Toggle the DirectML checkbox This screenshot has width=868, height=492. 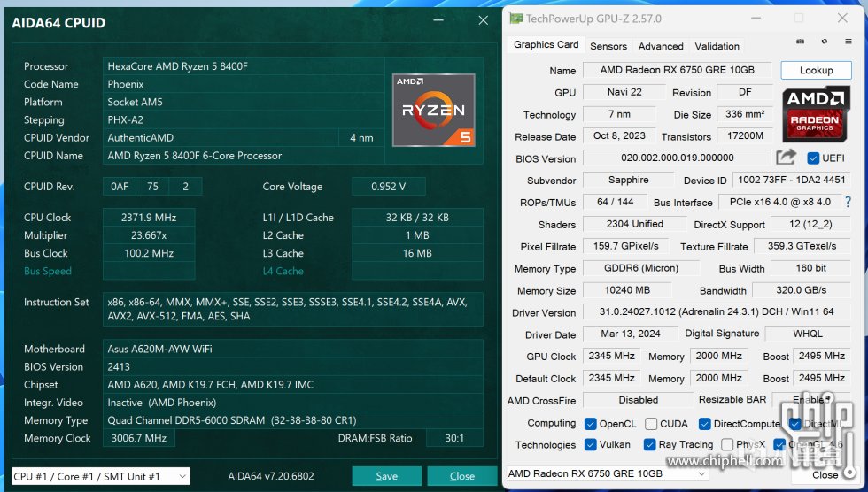pyautogui.click(x=795, y=424)
